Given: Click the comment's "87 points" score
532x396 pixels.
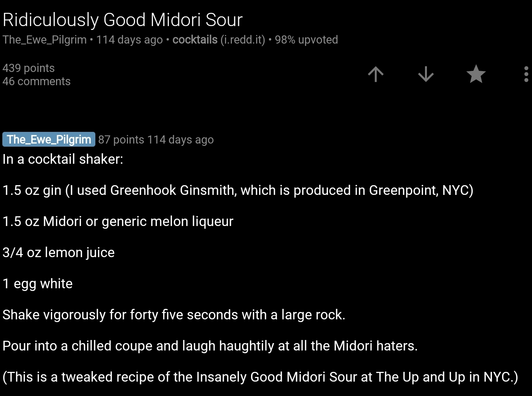Looking at the screenshot, I should [121, 140].
